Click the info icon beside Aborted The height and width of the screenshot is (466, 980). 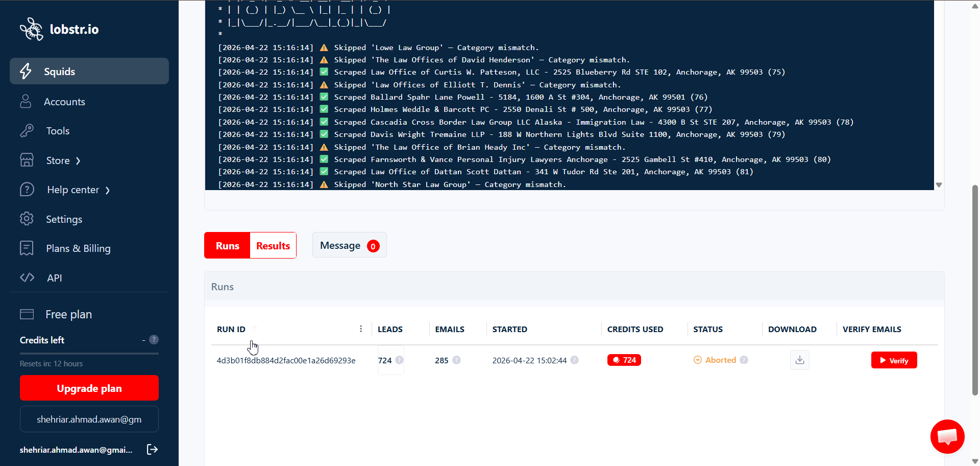(x=744, y=360)
